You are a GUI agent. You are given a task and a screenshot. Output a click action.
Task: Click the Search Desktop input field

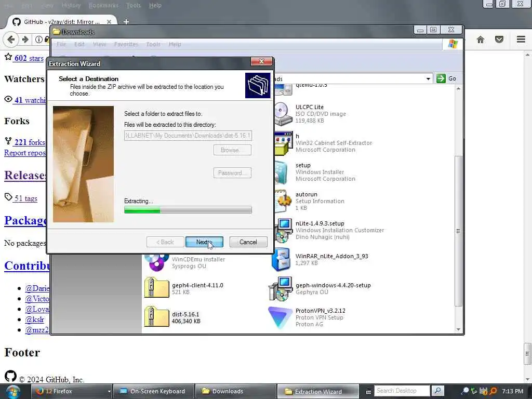(x=402, y=391)
